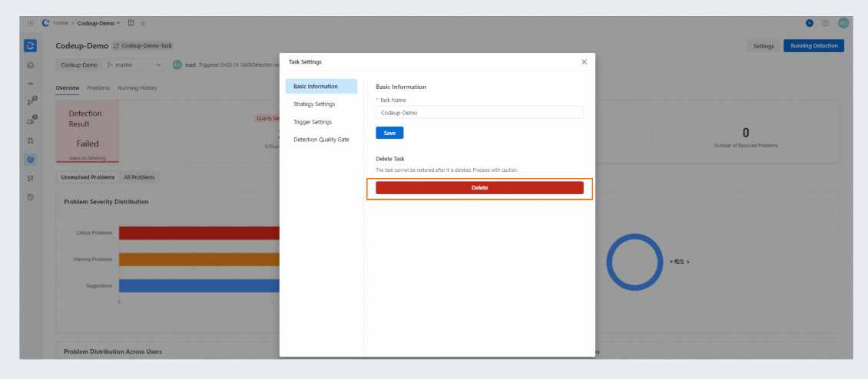
Task: Star the Codeup-Demo repository
Action: (143, 23)
